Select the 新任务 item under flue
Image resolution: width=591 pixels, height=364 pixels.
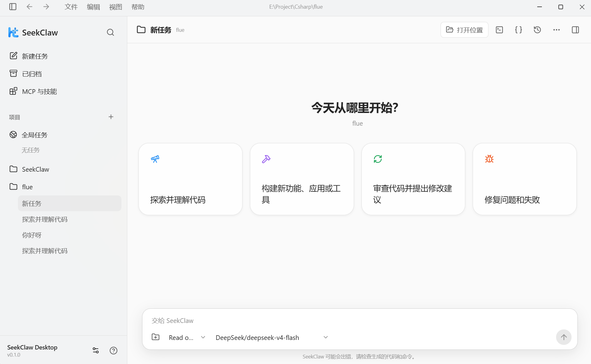click(70, 203)
